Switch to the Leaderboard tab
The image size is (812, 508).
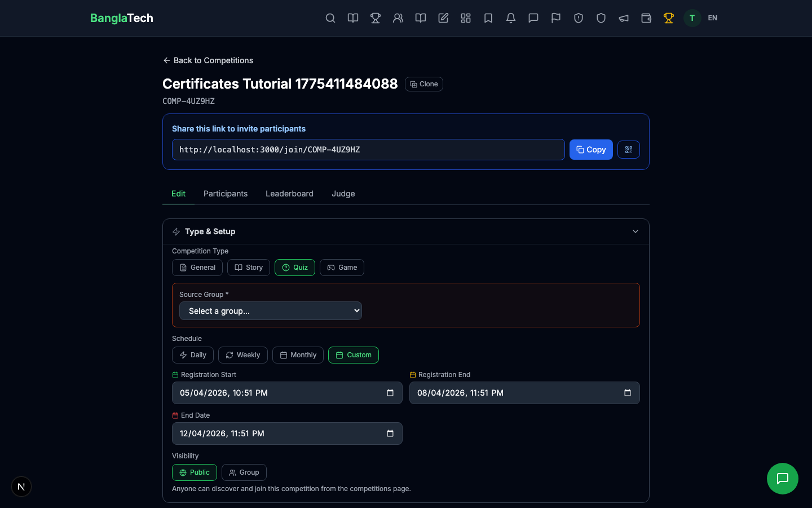tap(289, 194)
